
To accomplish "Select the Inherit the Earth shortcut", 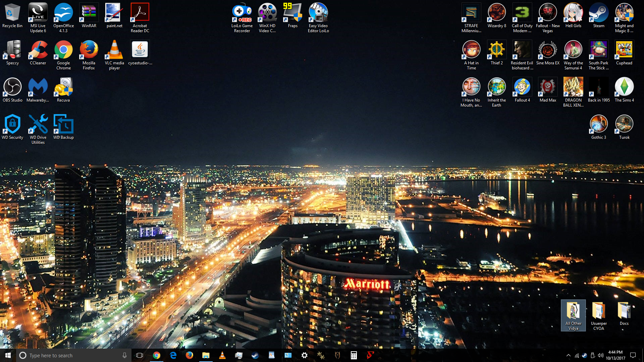I will (497, 93).
